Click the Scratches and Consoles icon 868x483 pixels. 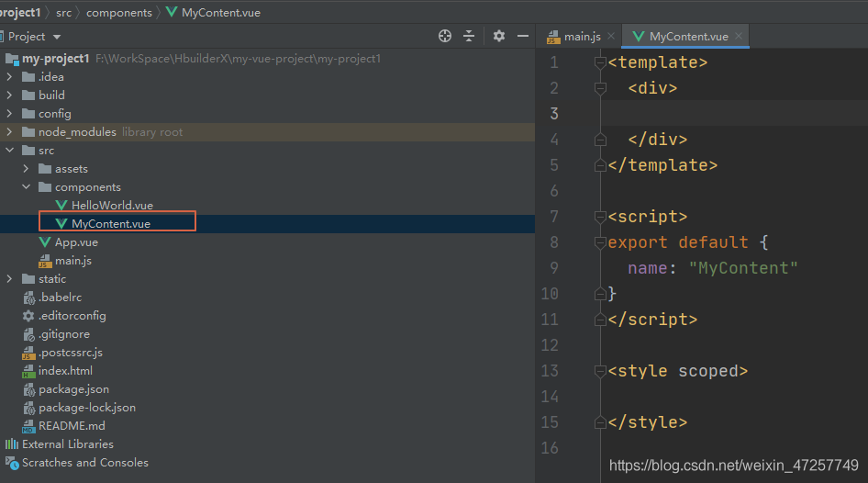pyautogui.click(x=12, y=463)
